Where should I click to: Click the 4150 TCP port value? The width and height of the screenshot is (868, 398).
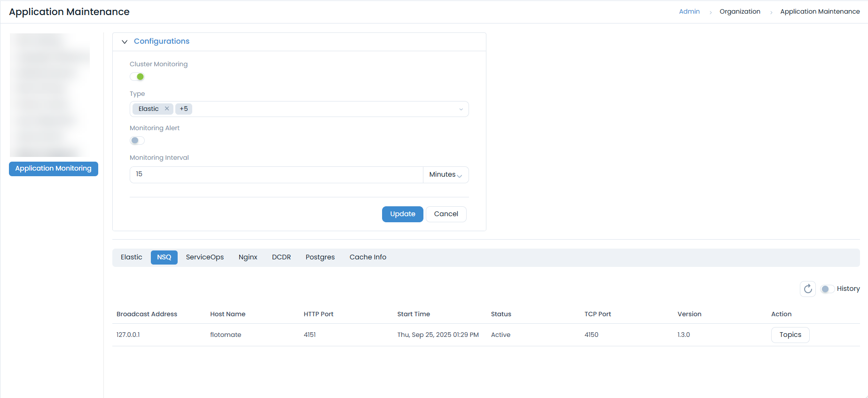click(x=591, y=335)
